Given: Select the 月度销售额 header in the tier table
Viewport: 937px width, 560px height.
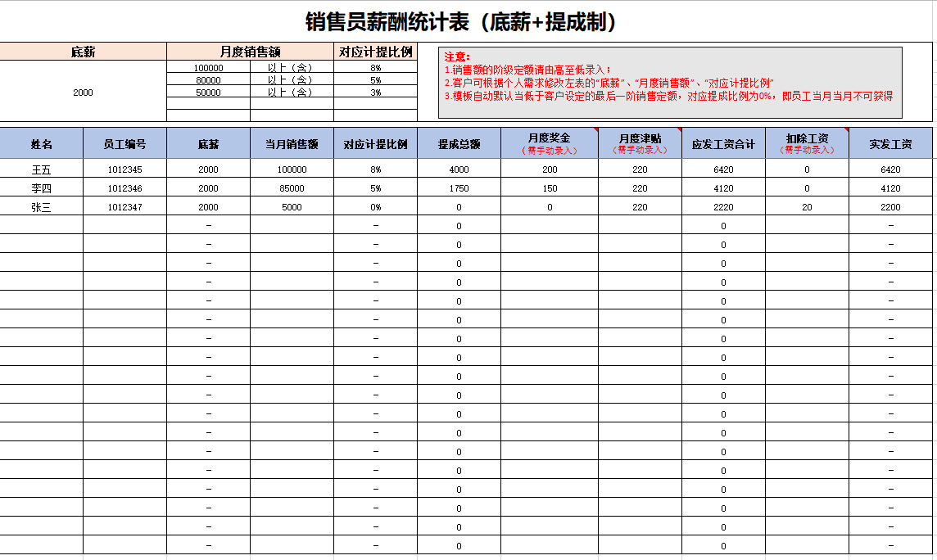Looking at the screenshot, I should [250, 52].
